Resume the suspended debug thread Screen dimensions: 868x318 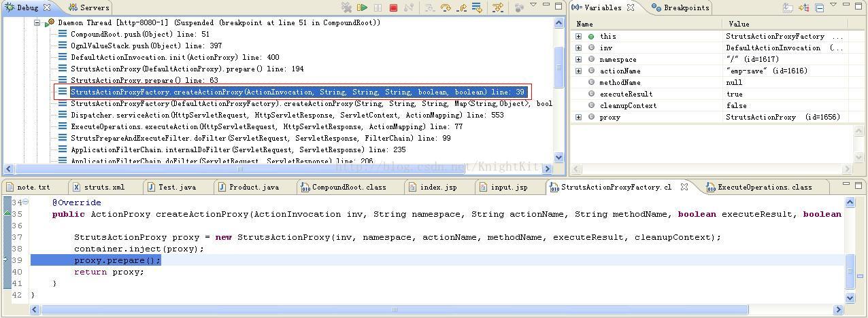click(x=363, y=7)
